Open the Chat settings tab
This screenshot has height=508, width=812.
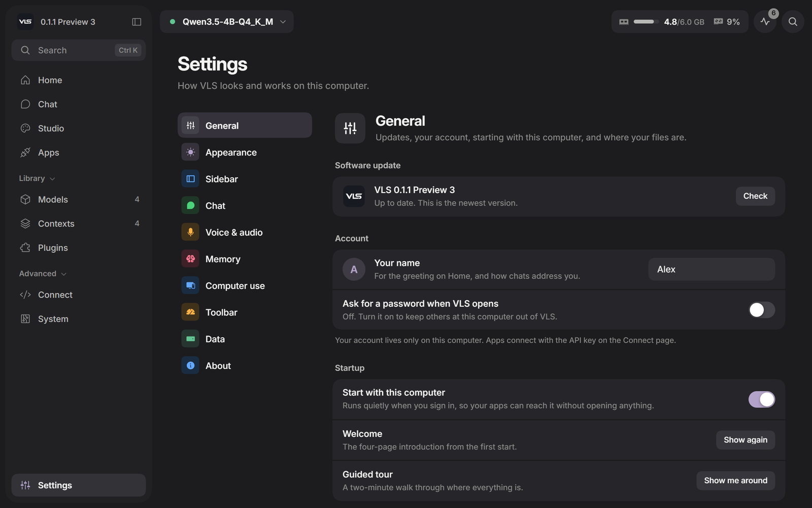coord(245,206)
